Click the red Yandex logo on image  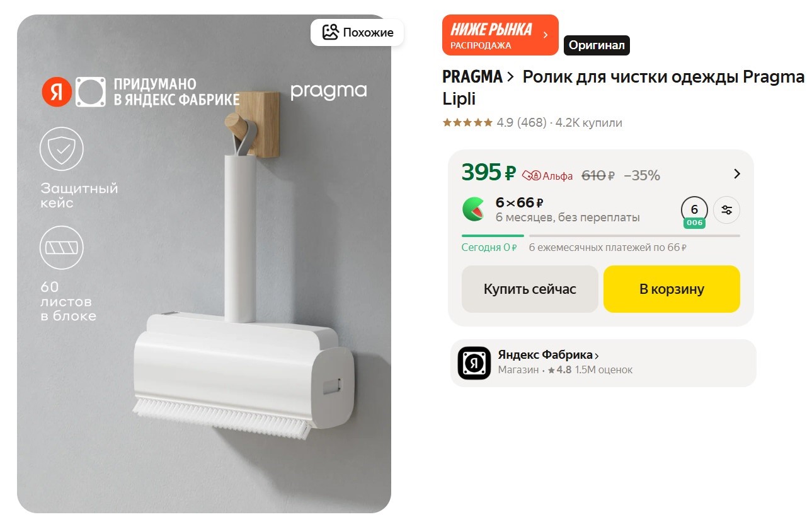pyautogui.click(x=57, y=92)
